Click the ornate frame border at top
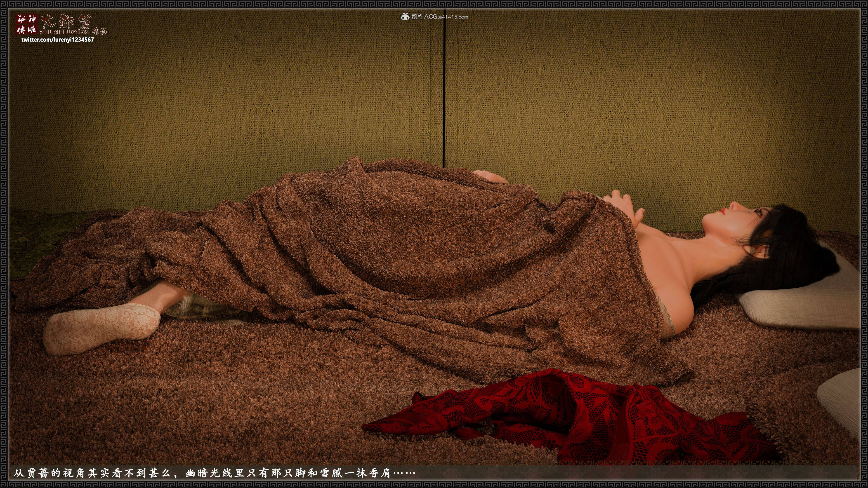This screenshot has height=488, width=868. tap(434, 4)
